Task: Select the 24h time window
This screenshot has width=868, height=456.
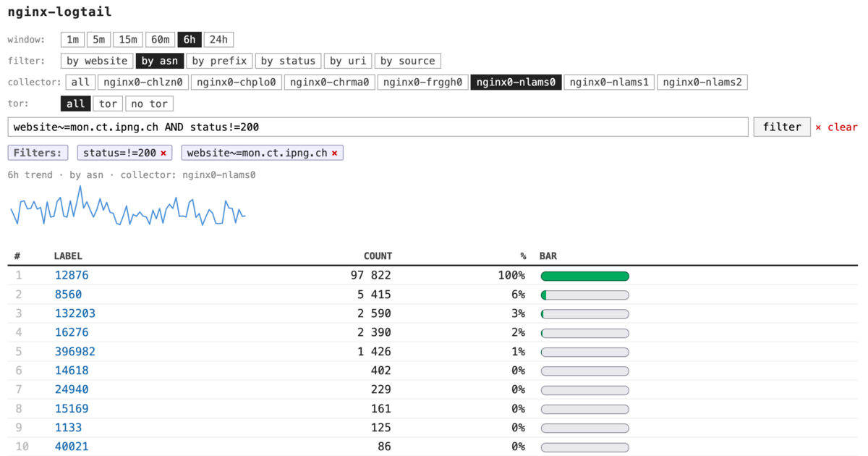Action: coord(218,40)
